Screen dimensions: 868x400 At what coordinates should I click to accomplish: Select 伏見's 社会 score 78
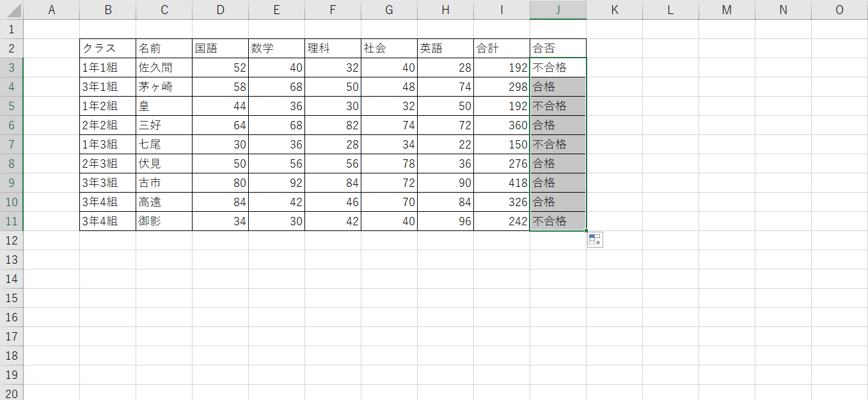tap(389, 163)
